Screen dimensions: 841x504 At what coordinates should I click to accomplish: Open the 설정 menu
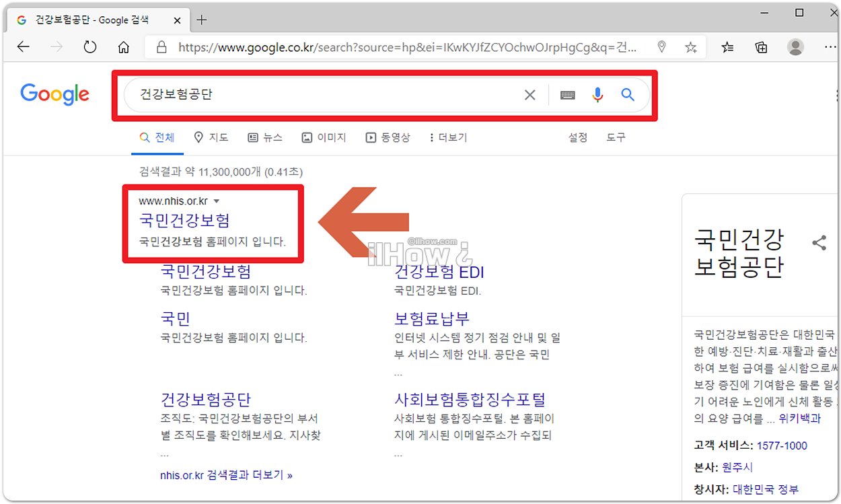coord(578,137)
